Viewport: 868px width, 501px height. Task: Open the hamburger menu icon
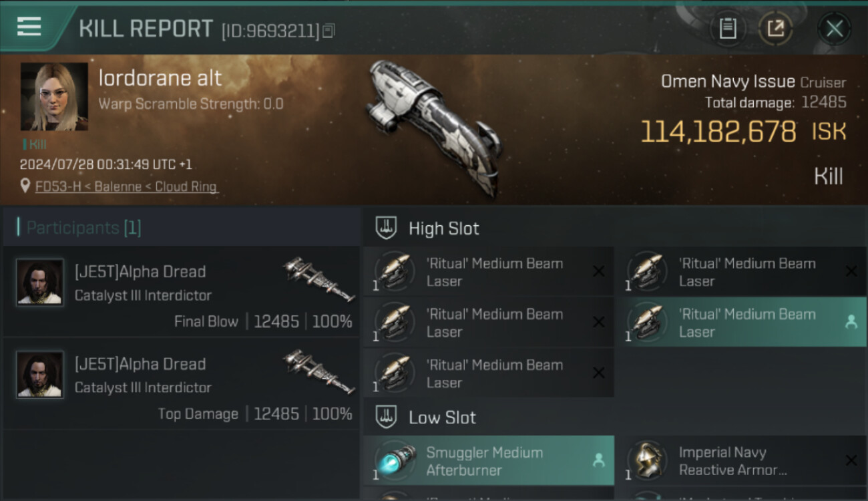click(x=29, y=27)
